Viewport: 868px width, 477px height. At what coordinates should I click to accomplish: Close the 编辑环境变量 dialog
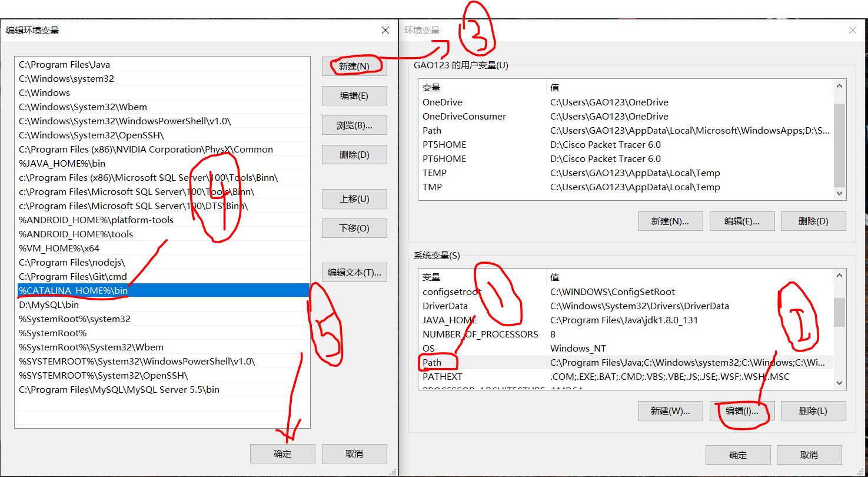tap(385, 30)
